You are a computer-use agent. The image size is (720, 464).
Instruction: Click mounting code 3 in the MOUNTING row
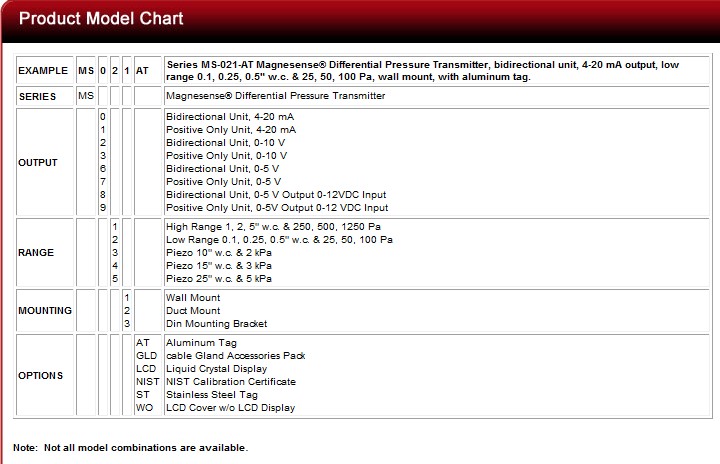tap(127, 324)
